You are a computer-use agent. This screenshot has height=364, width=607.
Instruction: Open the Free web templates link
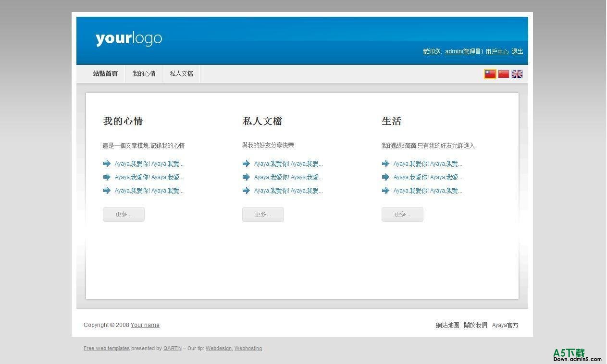(x=106, y=349)
